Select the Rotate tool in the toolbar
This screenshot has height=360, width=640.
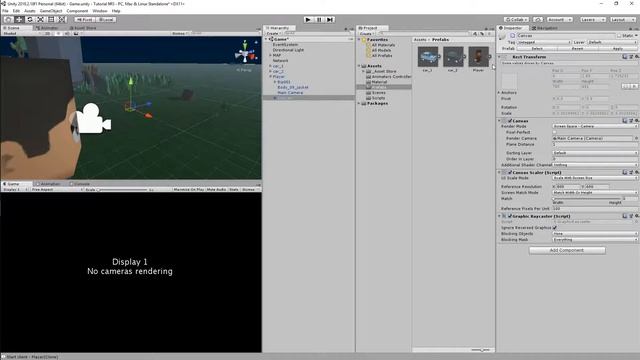tap(29, 19)
